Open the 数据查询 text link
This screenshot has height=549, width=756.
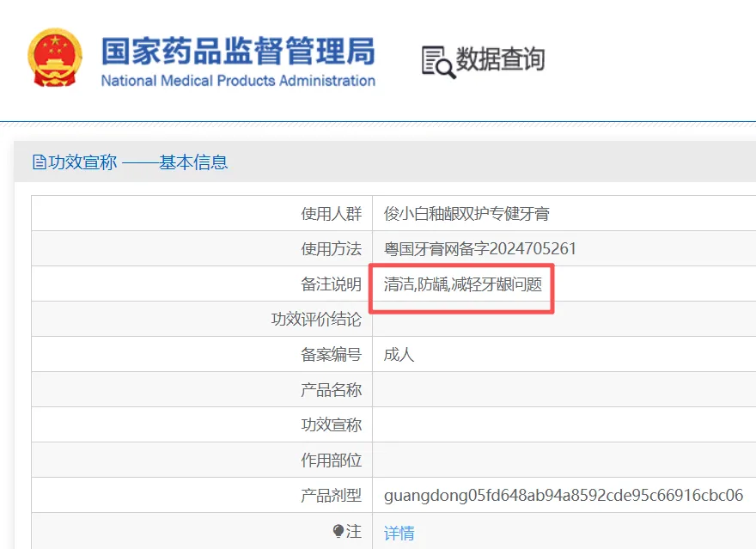[500, 59]
